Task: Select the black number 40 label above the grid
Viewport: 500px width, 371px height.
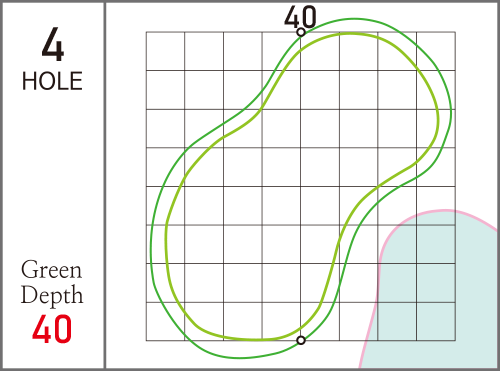Action: 300,17
